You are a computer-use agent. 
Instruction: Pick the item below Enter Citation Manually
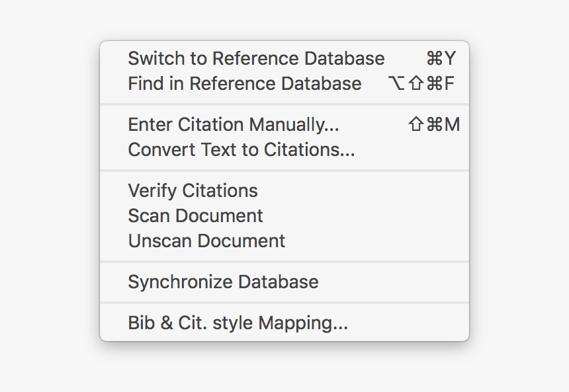[x=241, y=149]
